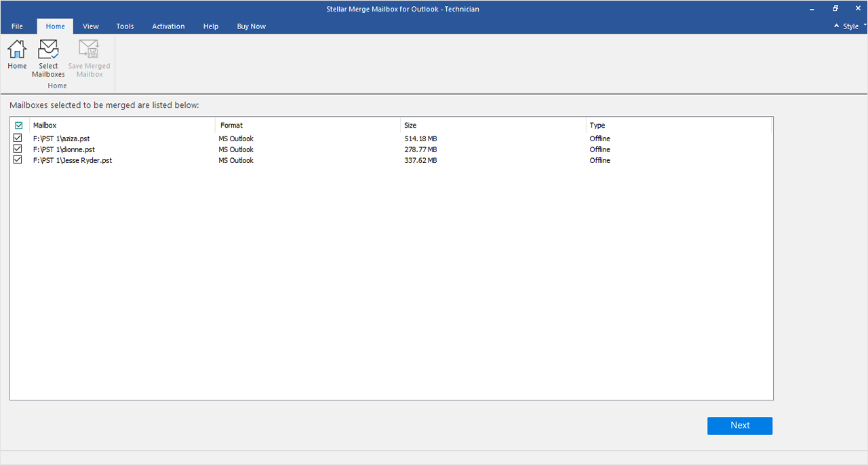868x465 pixels.
Task: Uncheck the dionne.pst mailbox checkbox
Action: click(18, 149)
